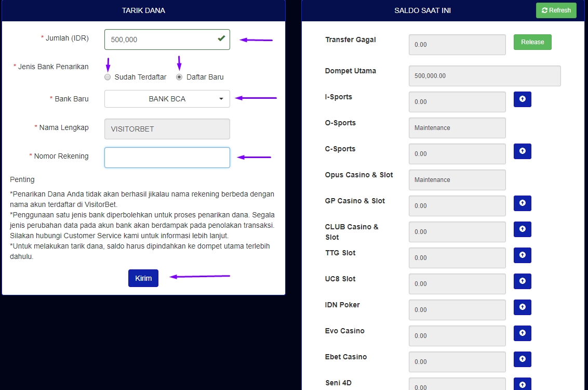Click the Jumlah (IDR) amount field
Image resolution: width=588 pixels, height=390 pixels.
(167, 40)
